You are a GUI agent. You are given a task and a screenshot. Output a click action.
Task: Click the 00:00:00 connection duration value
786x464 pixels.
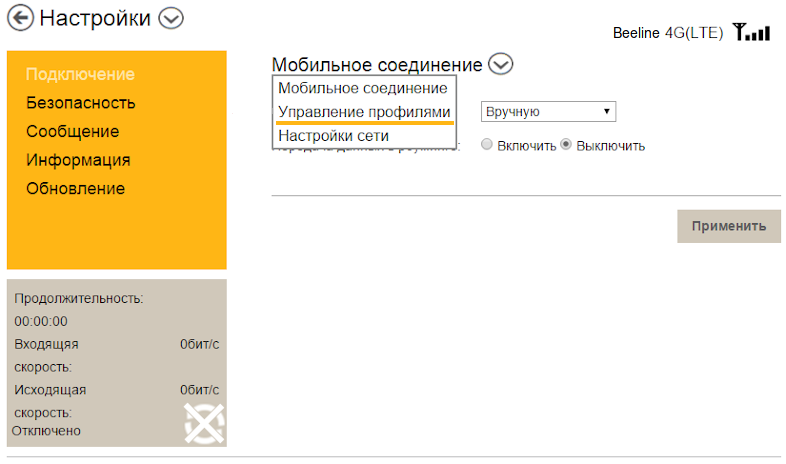[x=41, y=321]
